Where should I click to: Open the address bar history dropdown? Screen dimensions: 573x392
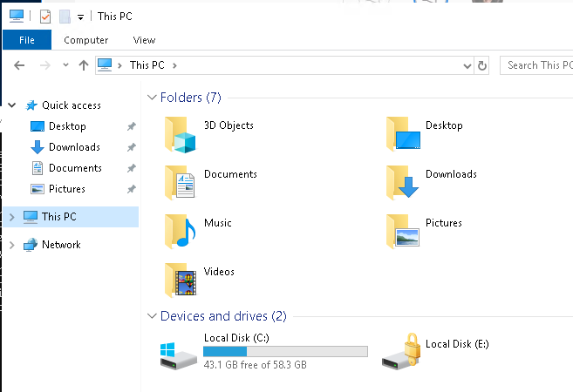[x=467, y=65]
